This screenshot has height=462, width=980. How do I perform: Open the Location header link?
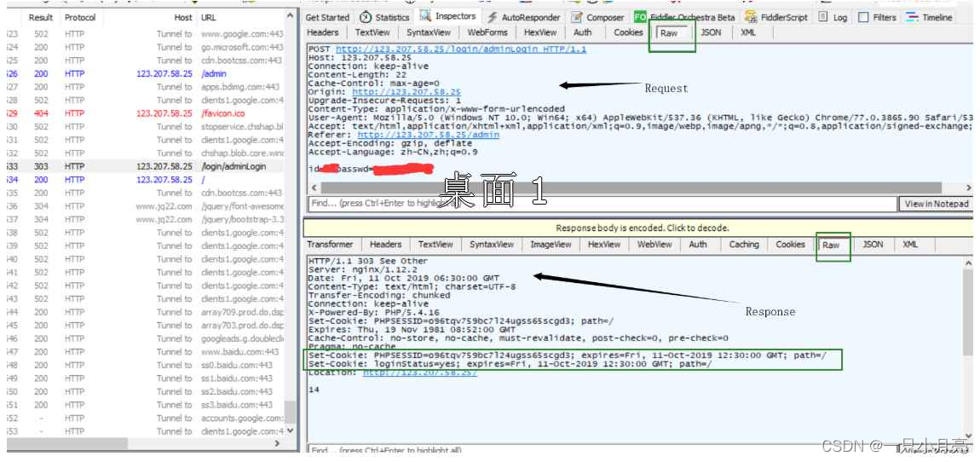[x=420, y=372]
